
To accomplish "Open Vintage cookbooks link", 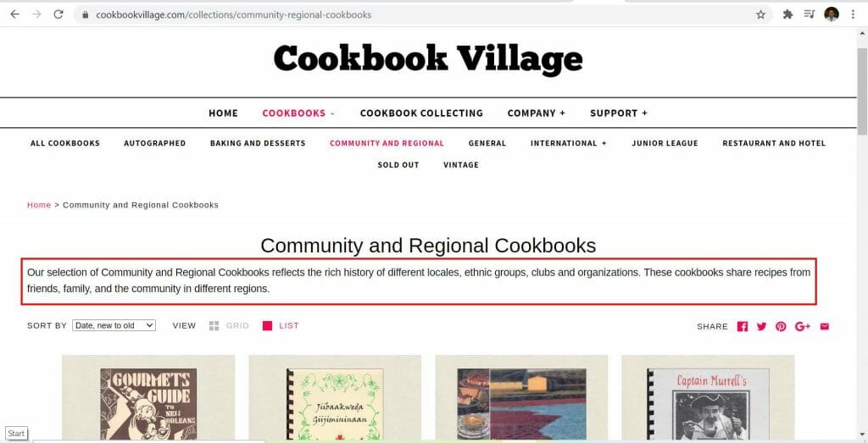I will tap(460, 165).
